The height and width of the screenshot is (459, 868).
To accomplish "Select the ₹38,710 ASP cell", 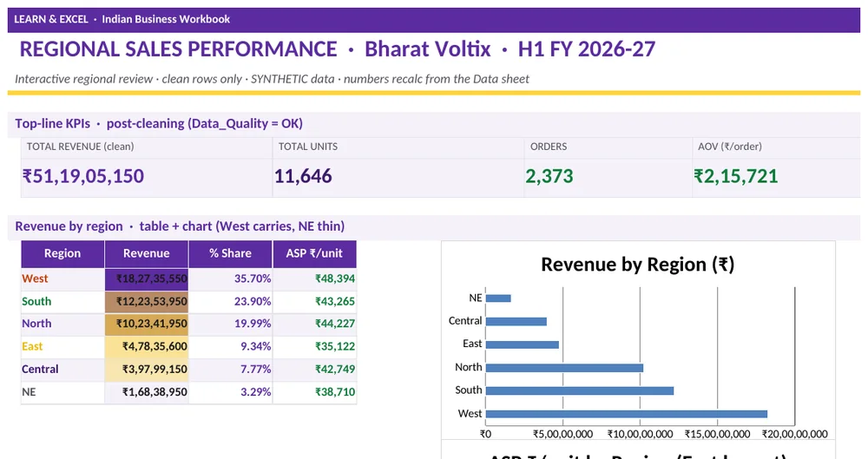I will [x=314, y=392].
